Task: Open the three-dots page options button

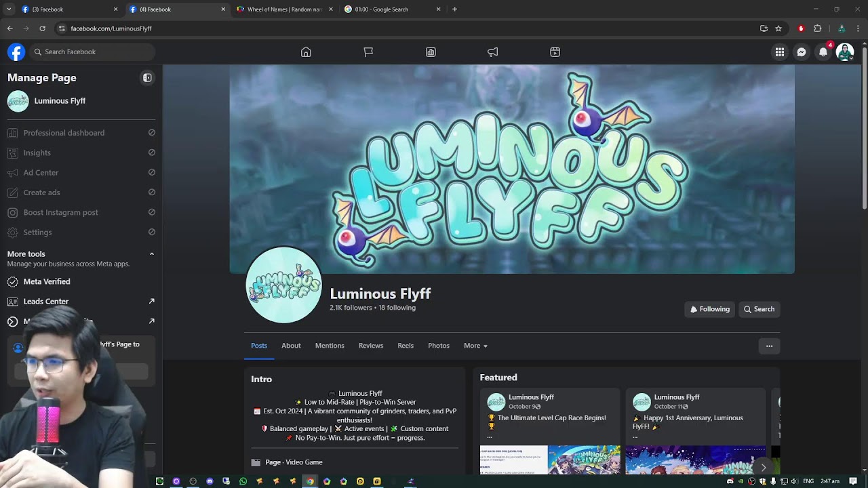Action: [x=769, y=346]
